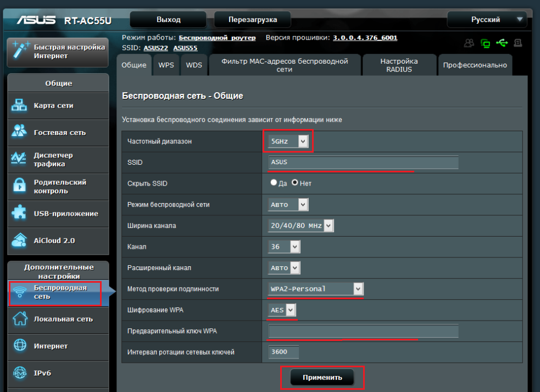Click the USB status icon in header
The image size is (540, 392).
[x=501, y=43]
